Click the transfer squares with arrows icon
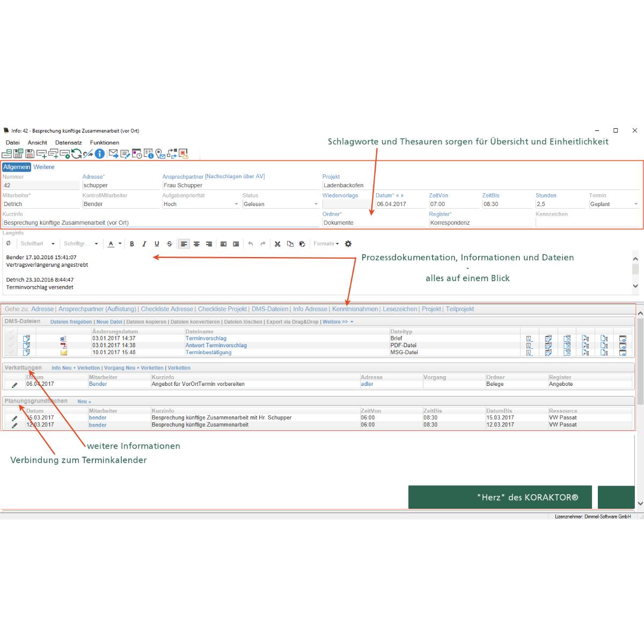Image resolution: width=644 pixels, height=644 pixels. point(172,154)
